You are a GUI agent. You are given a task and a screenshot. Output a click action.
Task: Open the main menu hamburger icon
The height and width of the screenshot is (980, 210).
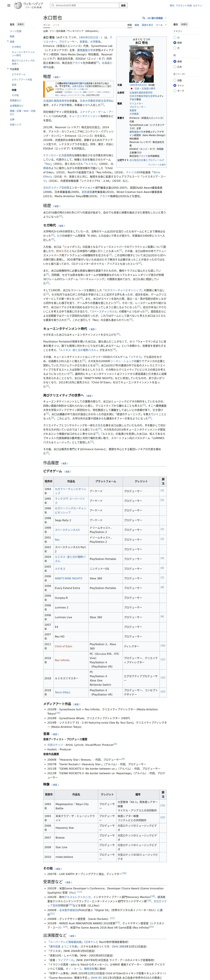point(9,6)
